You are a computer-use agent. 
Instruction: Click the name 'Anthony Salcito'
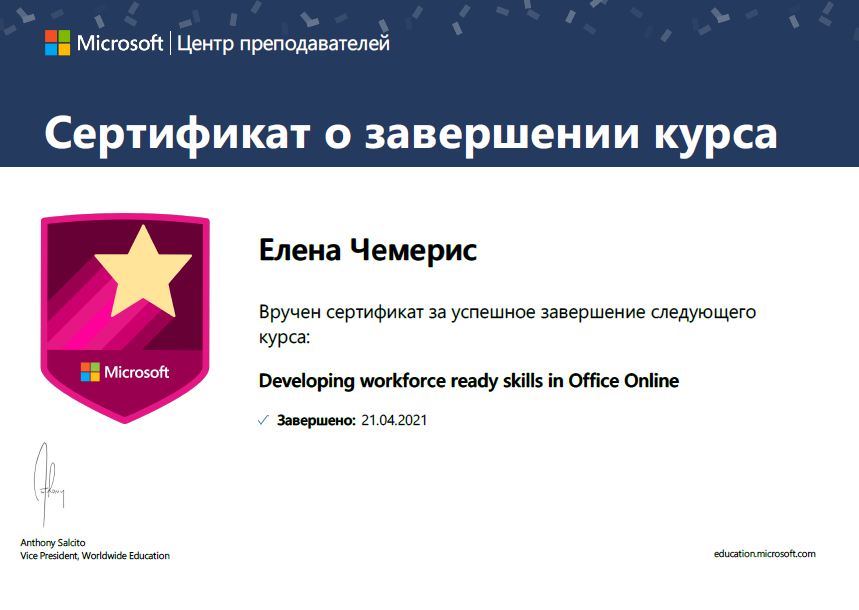pyautogui.click(x=53, y=543)
